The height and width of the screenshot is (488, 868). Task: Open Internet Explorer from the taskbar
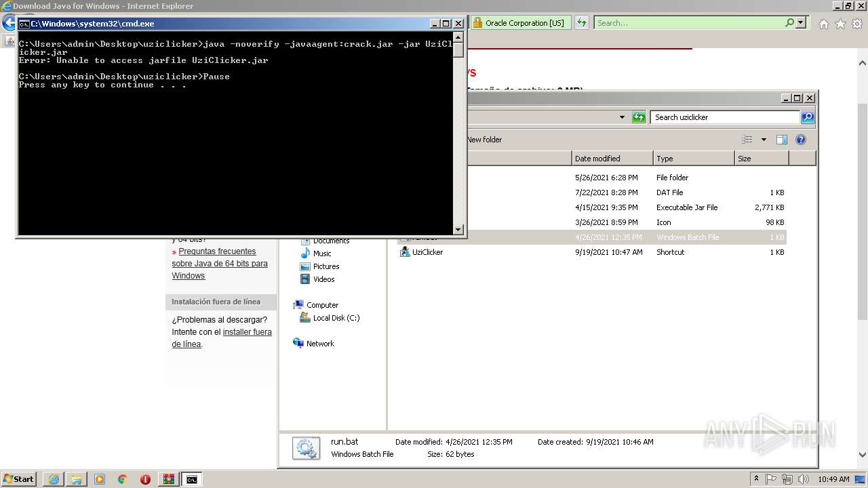54,479
